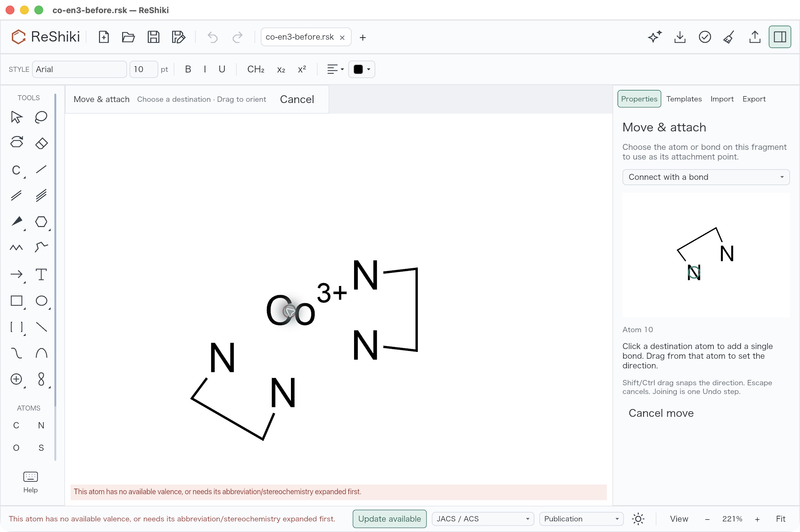
Task: Select the ellipse shape tool
Action: click(x=41, y=301)
